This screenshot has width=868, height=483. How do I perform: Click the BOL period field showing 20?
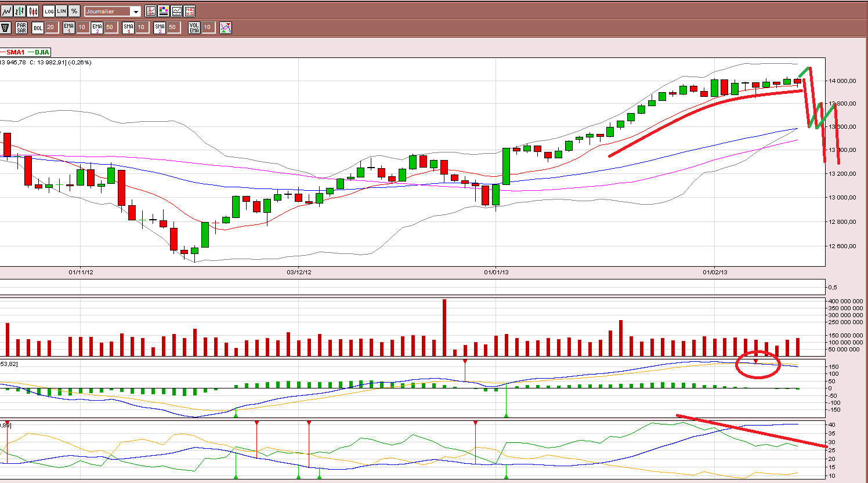[51, 27]
